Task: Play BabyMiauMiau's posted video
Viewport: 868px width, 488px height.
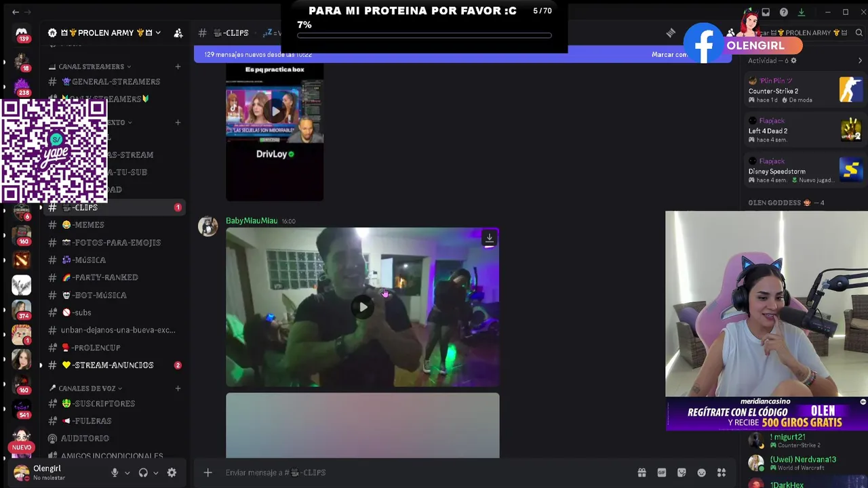Action: point(363,307)
